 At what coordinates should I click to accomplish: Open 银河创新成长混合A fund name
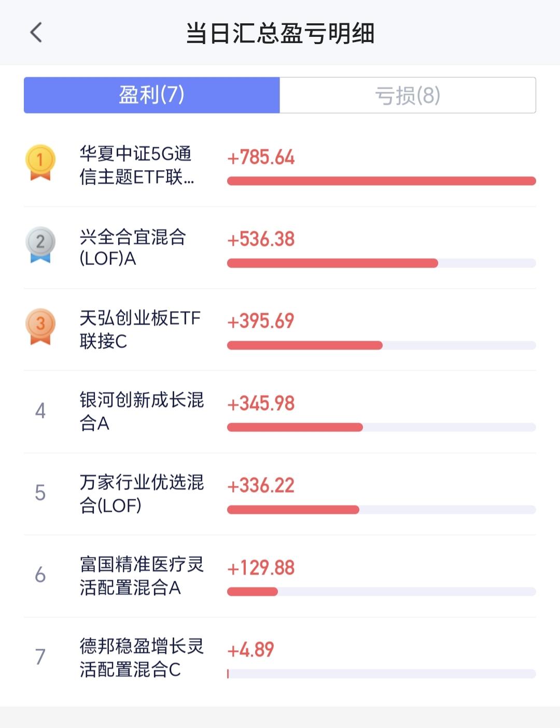[x=142, y=411]
